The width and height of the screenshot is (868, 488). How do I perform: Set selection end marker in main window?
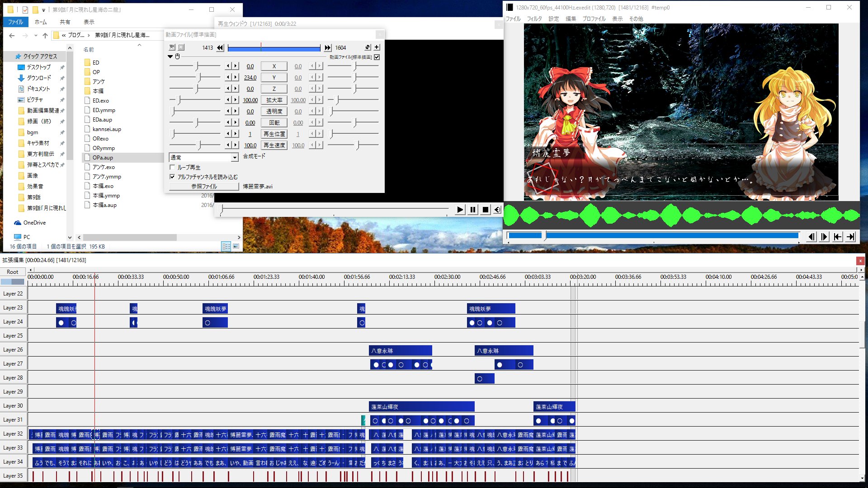pyautogui.click(x=851, y=237)
